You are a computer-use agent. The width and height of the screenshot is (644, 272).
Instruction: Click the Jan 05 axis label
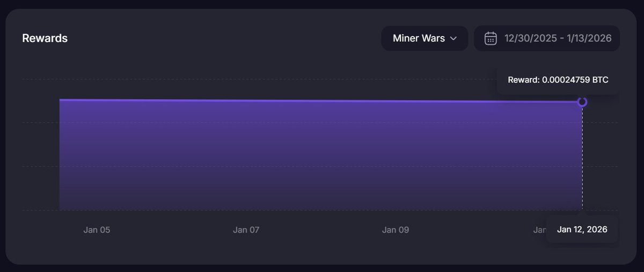point(97,230)
